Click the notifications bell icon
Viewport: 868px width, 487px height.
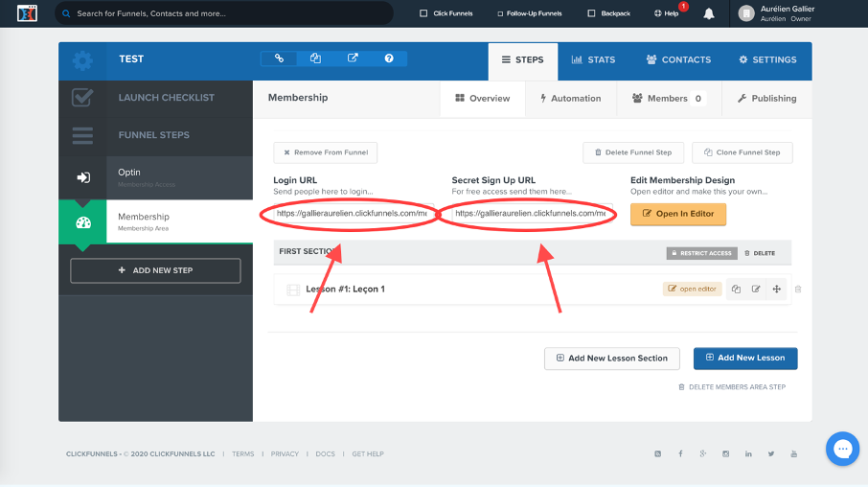(709, 13)
